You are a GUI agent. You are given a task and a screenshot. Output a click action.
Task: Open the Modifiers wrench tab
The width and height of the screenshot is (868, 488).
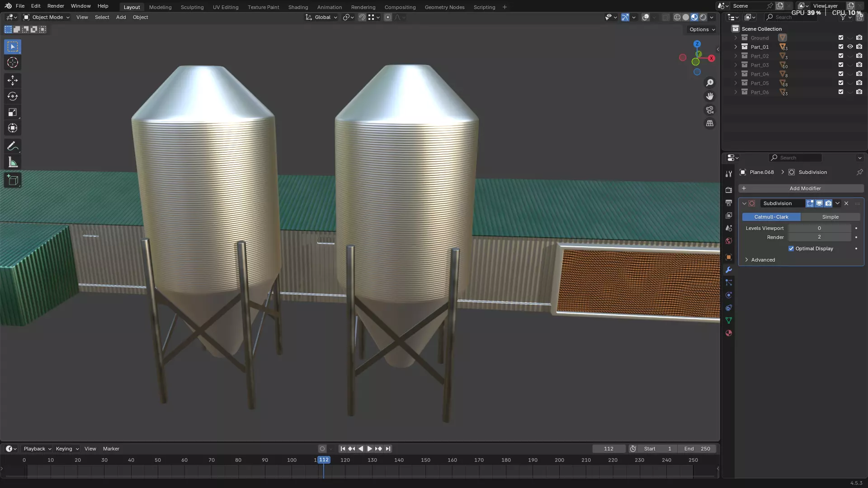(x=728, y=270)
